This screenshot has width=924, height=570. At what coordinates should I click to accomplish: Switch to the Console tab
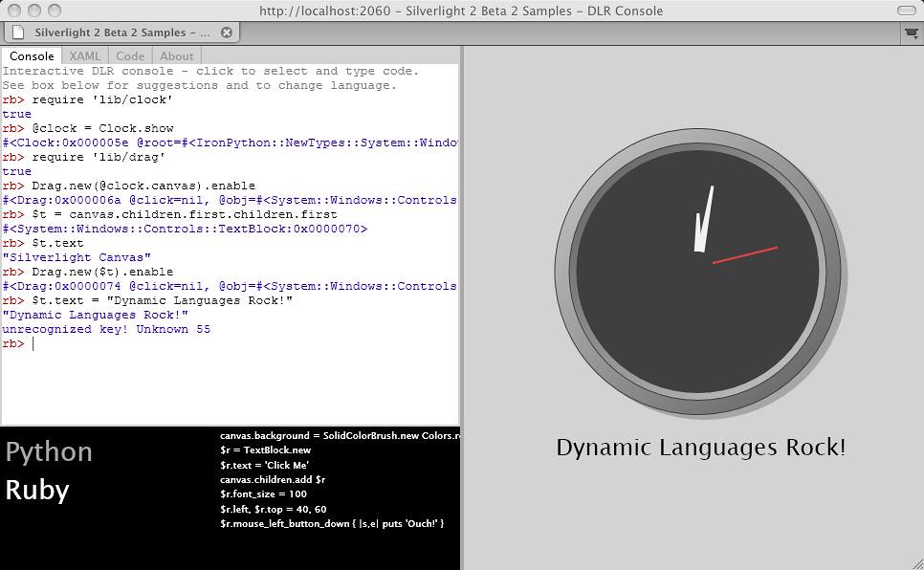pos(32,56)
